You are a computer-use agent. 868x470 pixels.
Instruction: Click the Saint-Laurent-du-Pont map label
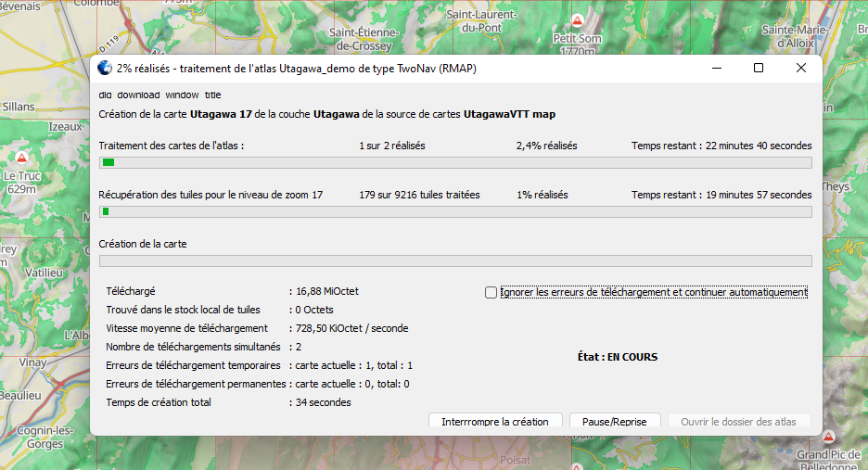click(481, 21)
